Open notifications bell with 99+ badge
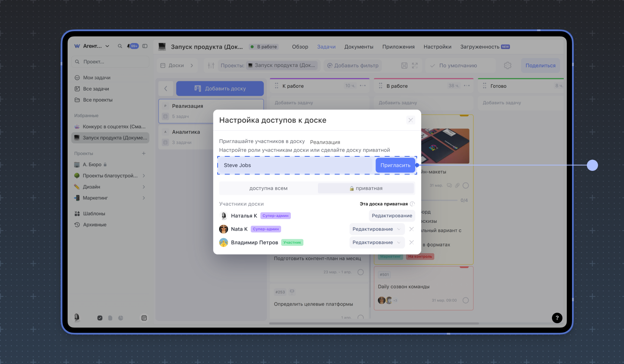Screen dimensions: 624x364 tap(132, 46)
